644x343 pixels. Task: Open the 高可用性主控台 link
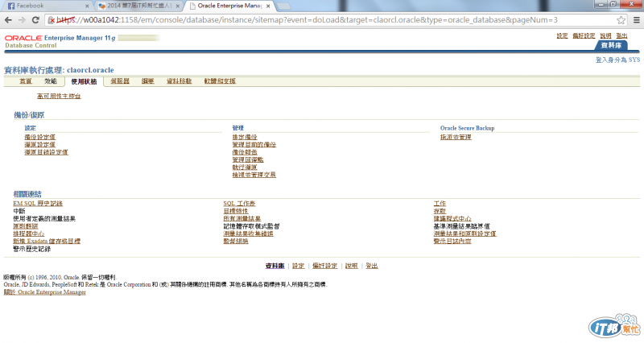pos(59,96)
